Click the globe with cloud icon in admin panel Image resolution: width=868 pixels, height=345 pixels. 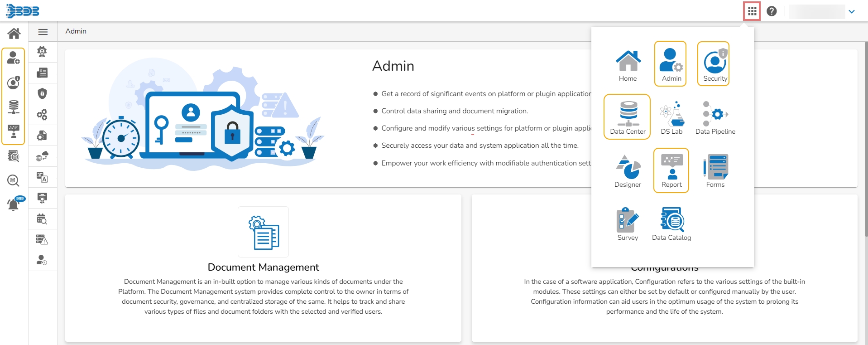pyautogui.click(x=42, y=156)
